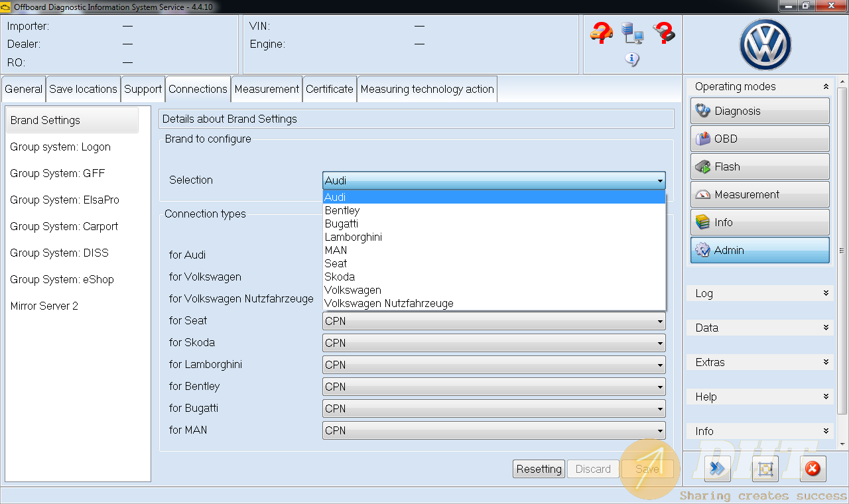Choose Bentley in the brand list
This screenshot has width=849, height=504.
[x=493, y=210]
